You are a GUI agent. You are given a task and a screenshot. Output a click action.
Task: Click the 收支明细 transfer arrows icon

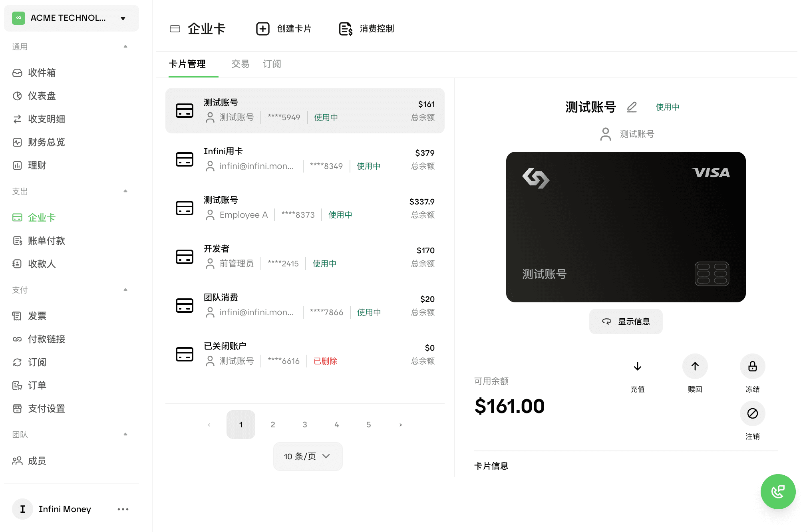[17, 119]
